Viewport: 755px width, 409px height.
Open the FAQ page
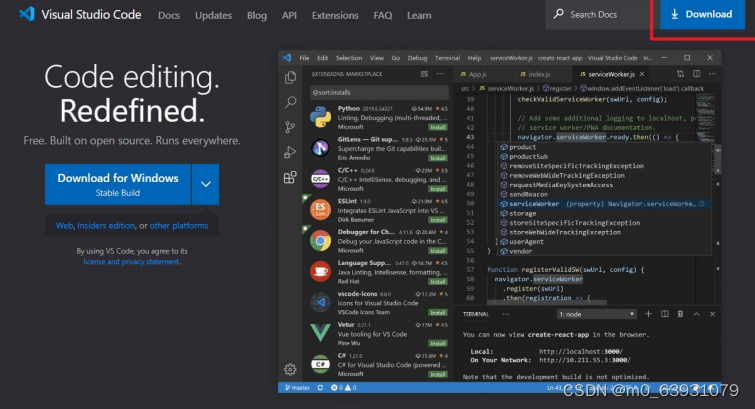tap(383, 15)
